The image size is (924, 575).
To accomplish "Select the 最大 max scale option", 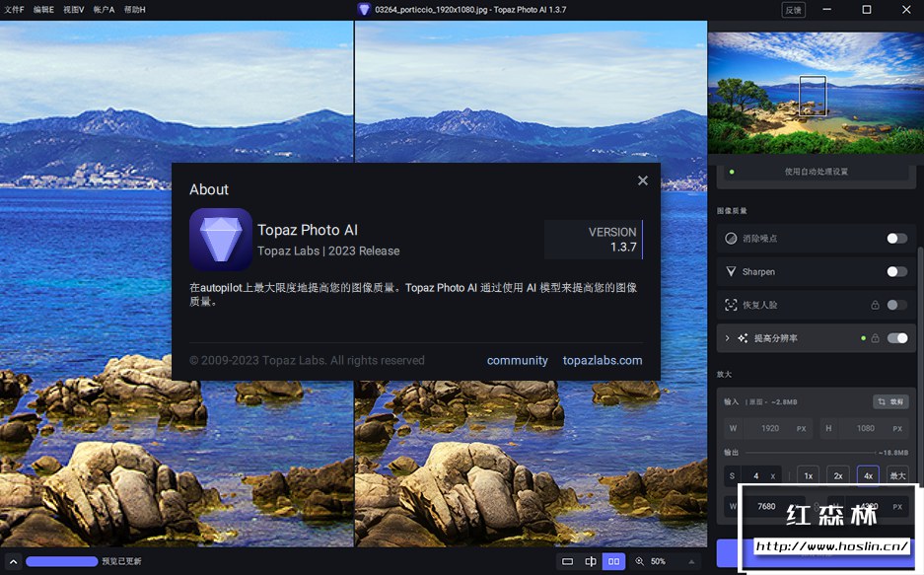I will 897,476.
